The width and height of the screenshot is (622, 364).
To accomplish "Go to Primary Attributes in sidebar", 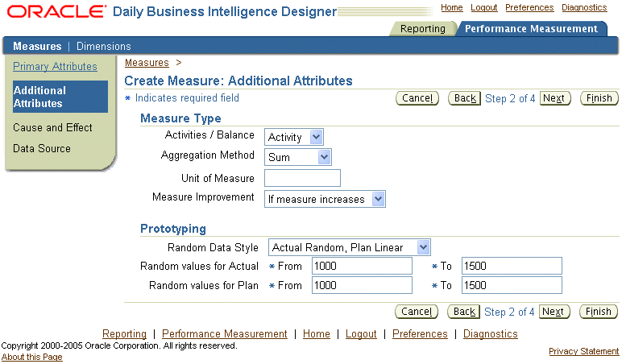I will (55, 67).
